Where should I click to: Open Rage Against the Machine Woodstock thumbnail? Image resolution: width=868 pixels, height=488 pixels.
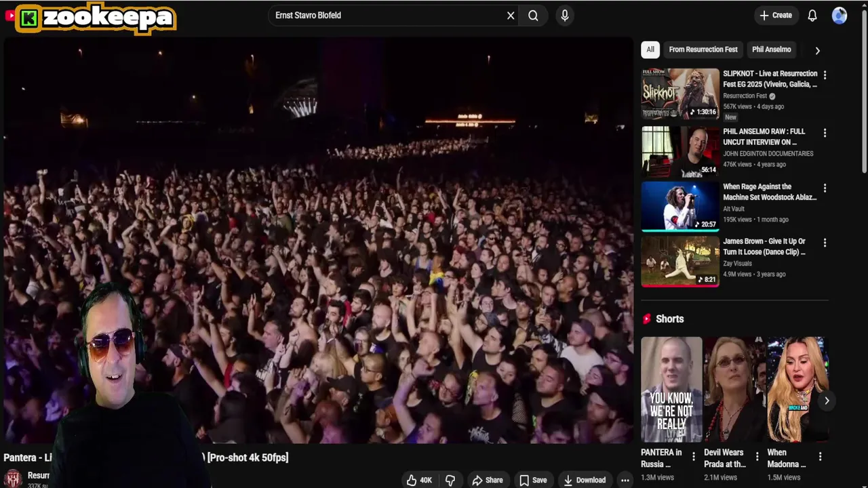680,206
